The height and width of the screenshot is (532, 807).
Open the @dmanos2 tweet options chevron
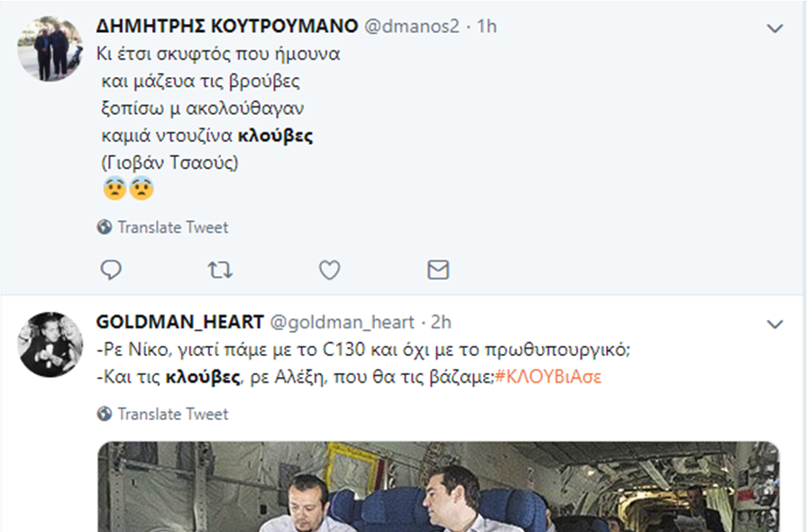coord(775,28)
